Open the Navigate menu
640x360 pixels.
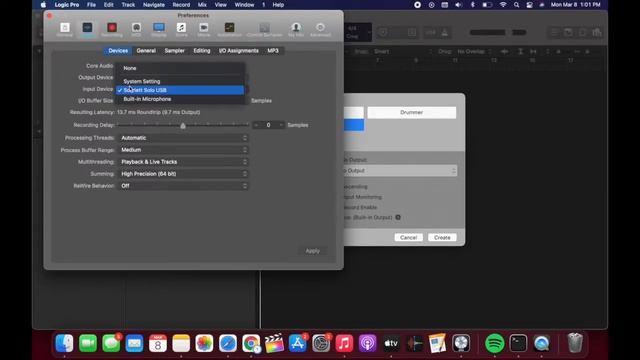154,5
